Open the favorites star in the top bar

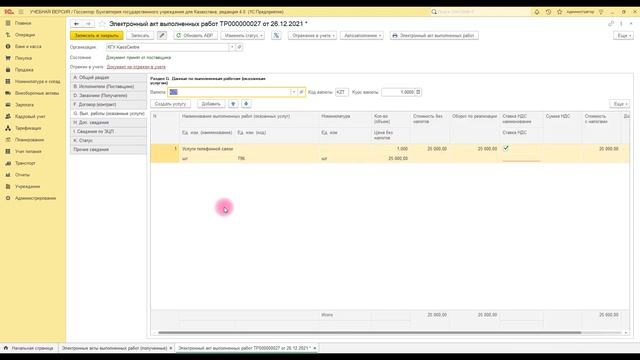pos(560,12)
